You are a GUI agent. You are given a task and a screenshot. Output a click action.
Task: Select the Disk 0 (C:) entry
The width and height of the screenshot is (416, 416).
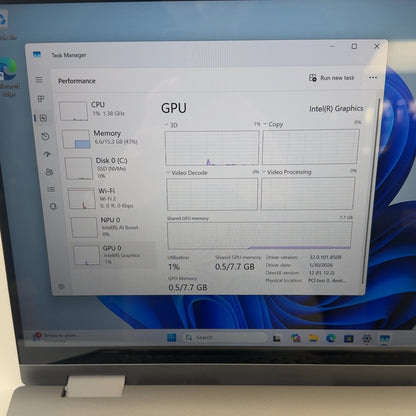tap(110, 168)
